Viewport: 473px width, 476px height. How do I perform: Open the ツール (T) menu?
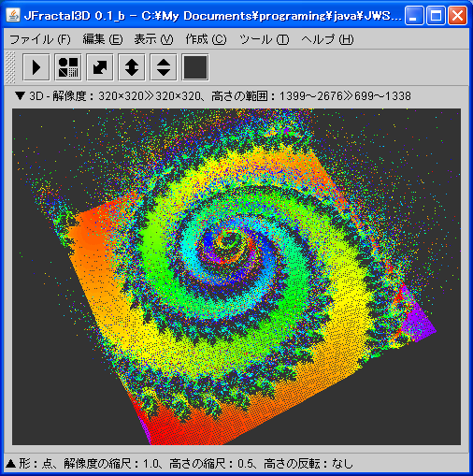[265, 39]
